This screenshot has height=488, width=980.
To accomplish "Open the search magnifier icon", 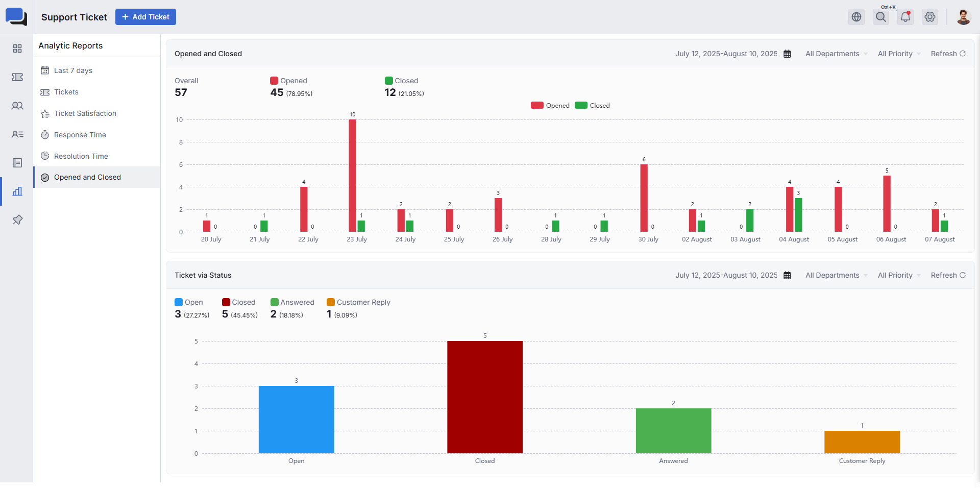I will (x=881, y=17).
